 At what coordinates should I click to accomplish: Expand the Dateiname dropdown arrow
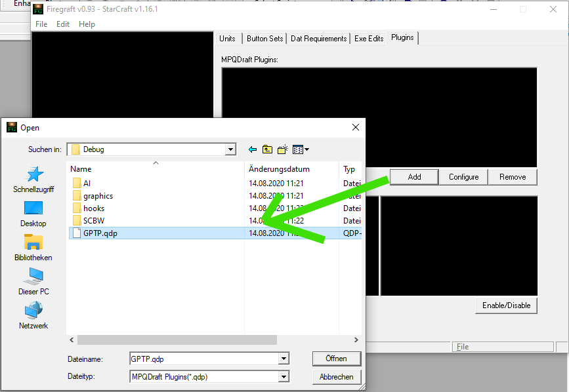(x=283, y=359)
